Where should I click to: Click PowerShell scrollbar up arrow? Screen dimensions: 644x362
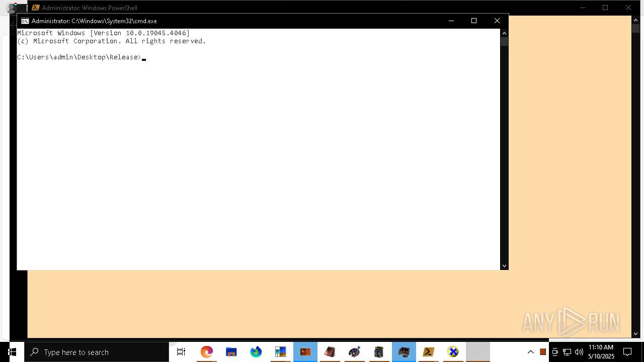[x=635, y=20]
